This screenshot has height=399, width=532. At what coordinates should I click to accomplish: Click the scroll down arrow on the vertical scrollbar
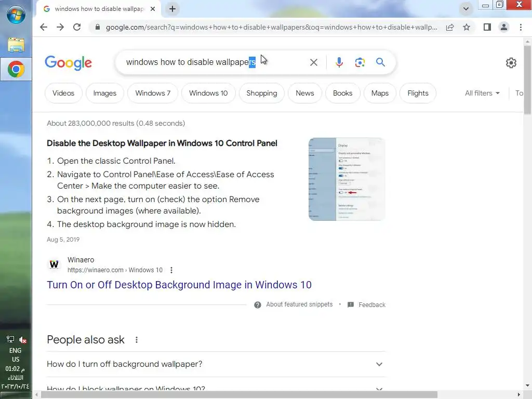[x=527, y=385]
